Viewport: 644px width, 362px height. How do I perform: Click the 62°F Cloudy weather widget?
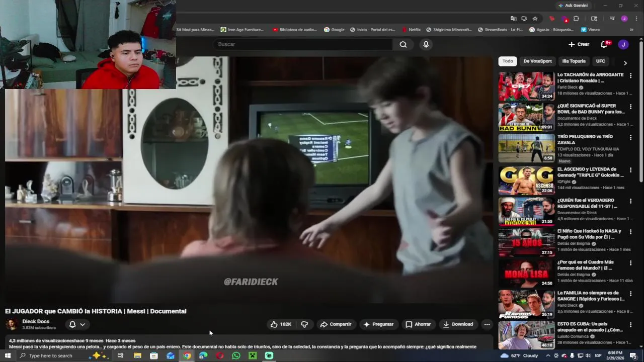tap(520, 355)
